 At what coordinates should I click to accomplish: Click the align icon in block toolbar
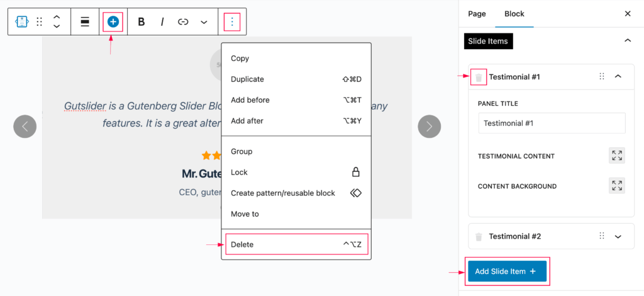(x=84, y=22)
